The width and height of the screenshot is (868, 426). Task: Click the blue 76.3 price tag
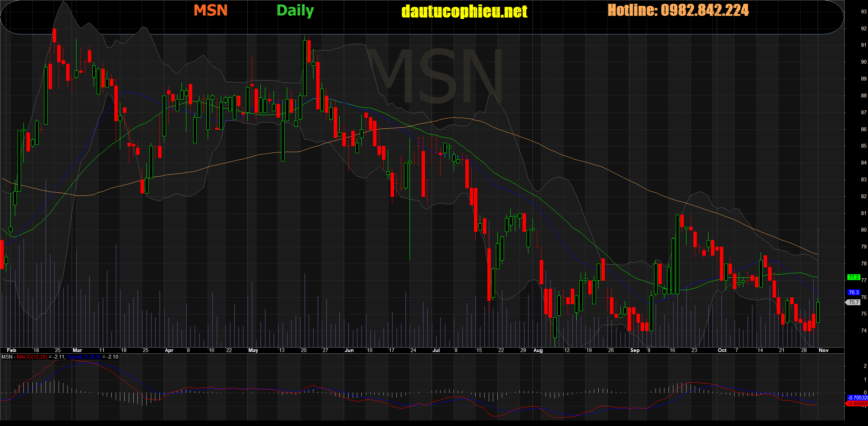[854, 292]
